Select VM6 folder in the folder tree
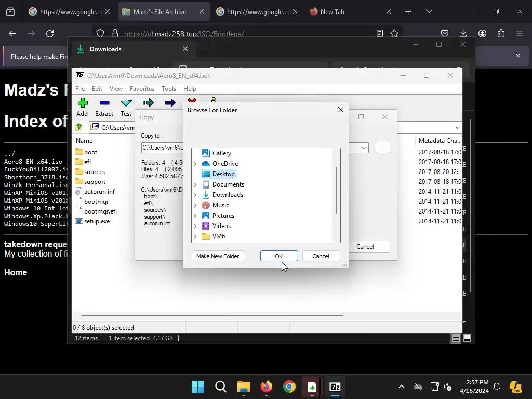The width and height of the screenshot is (532, 399). (x=219, y=236)
